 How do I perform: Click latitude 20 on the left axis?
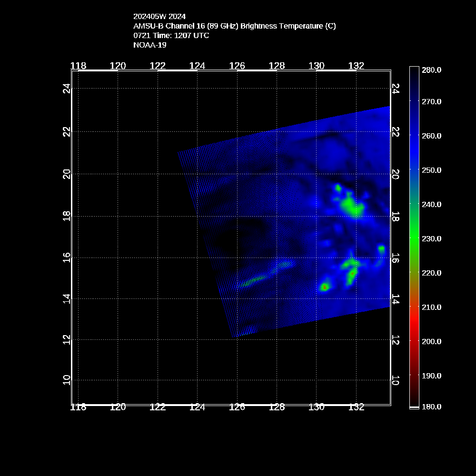(x=67, y=174)
